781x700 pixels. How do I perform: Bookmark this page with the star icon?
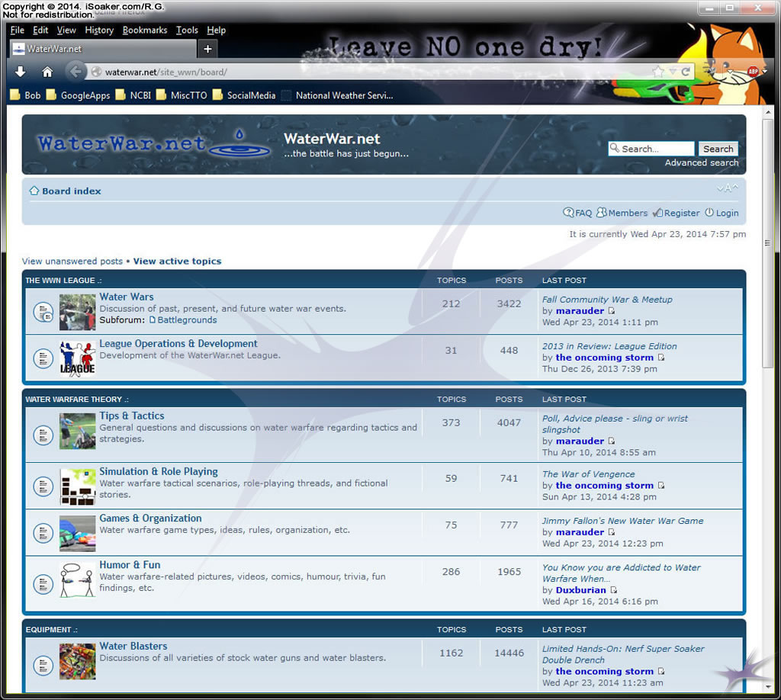[x=658, y=72]
